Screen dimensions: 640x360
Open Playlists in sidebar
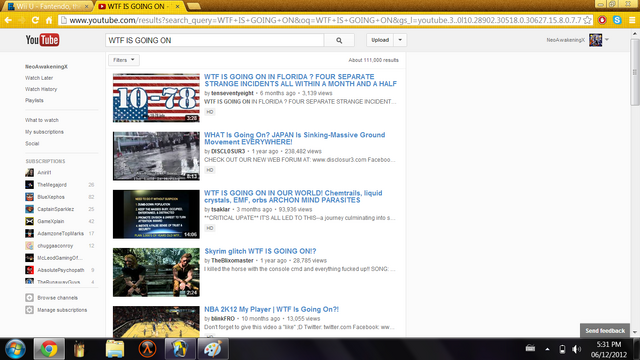(x=34, y=100)
